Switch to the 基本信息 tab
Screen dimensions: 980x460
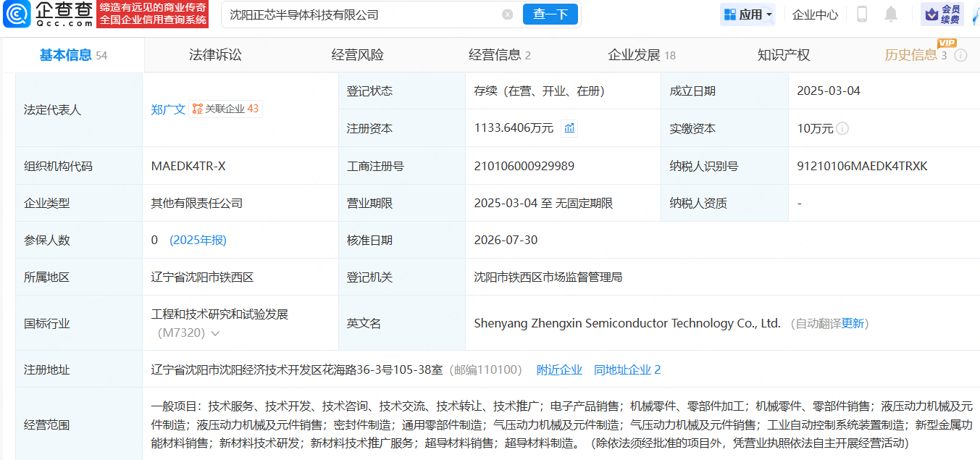[x=72, y=55]
